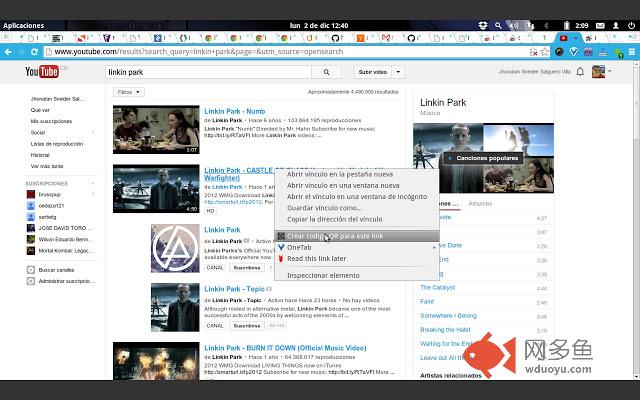Open the Filtros dropdown
640x400 pixels.
(129, 92)
